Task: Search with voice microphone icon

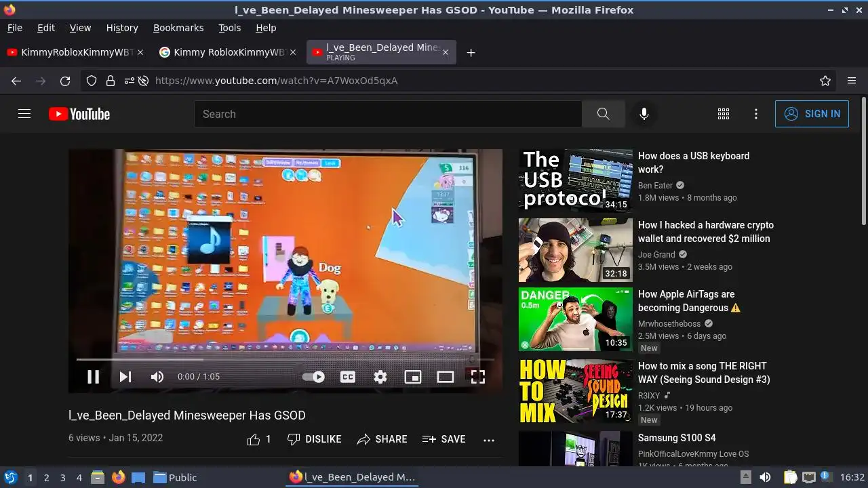Action: tap(644, 114)
